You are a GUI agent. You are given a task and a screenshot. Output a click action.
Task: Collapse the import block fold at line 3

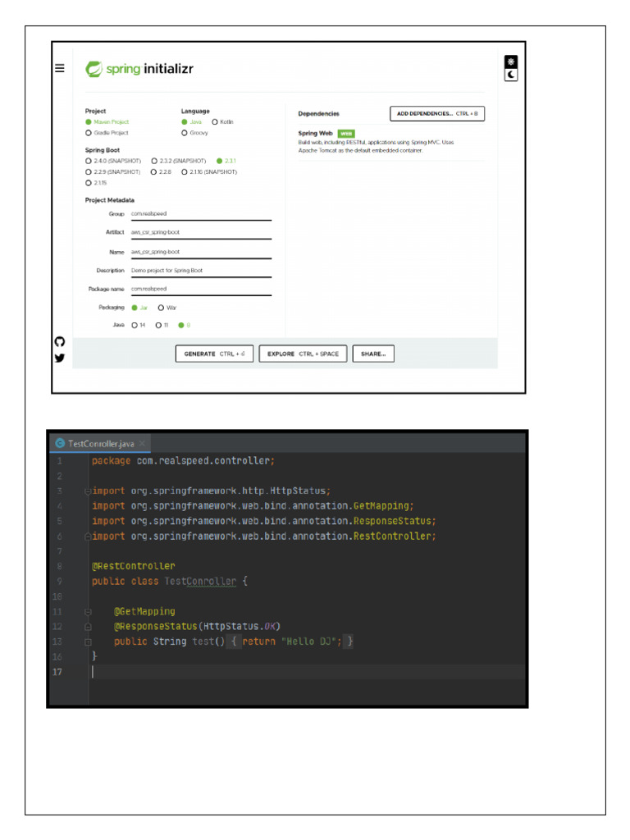87,491
